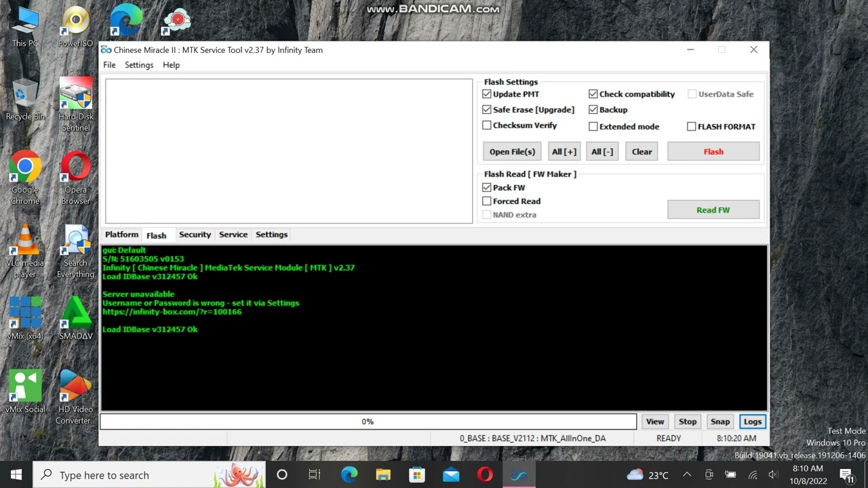Open VLC media player shortcut

[25, 251]
